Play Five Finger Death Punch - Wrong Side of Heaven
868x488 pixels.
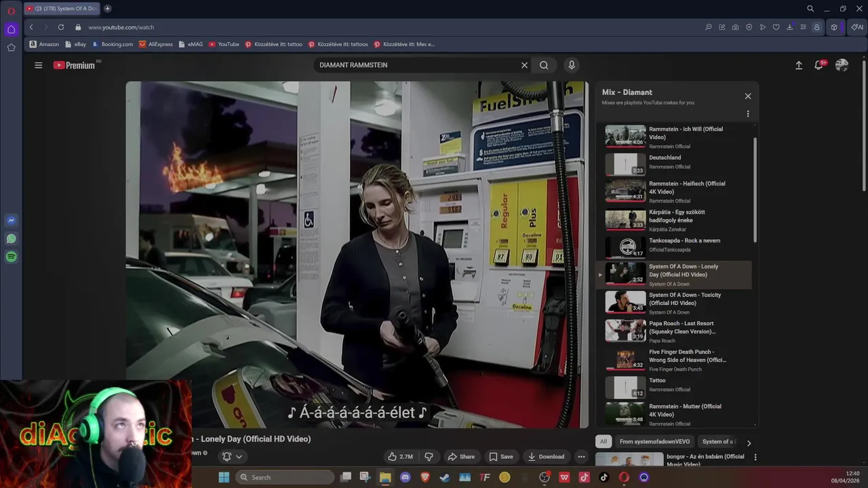pos(675,360)
